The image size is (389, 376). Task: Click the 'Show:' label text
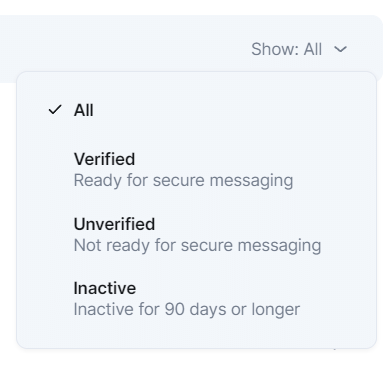[275, 49]
